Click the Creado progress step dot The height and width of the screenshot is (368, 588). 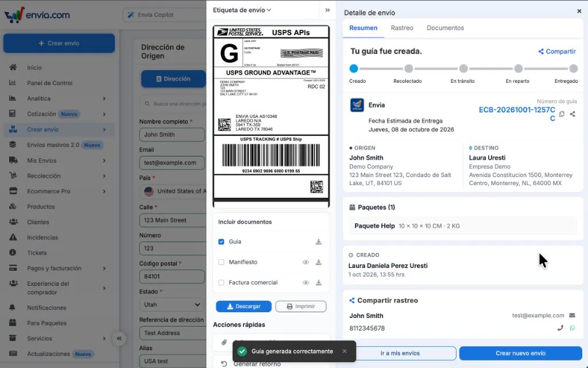point(354,68)
